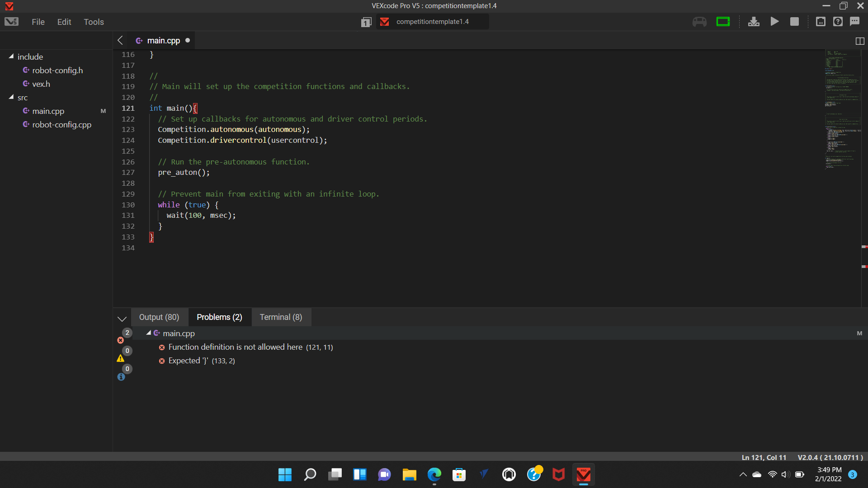
Task: Download the program to the brain
Action: [754, 22]
